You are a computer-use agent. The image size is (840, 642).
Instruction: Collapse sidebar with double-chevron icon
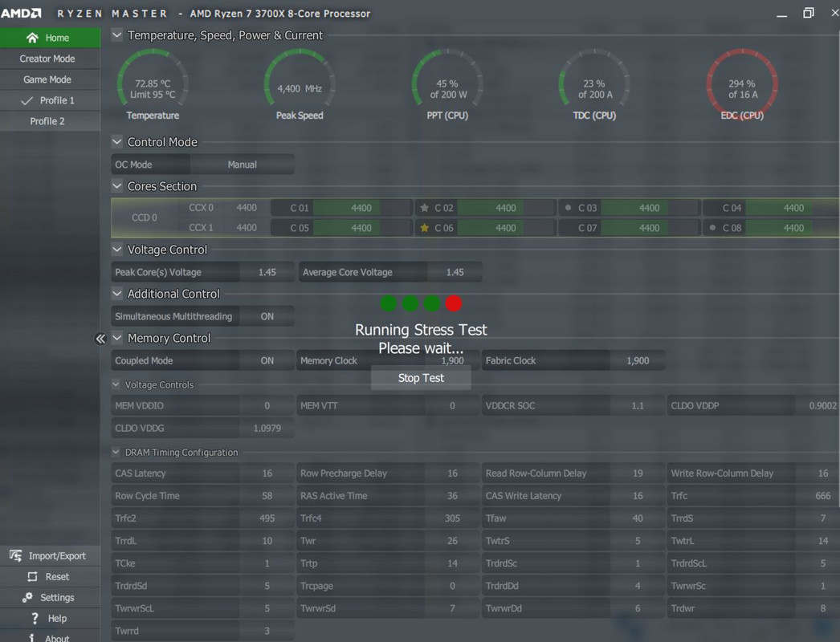click(100, 339)
